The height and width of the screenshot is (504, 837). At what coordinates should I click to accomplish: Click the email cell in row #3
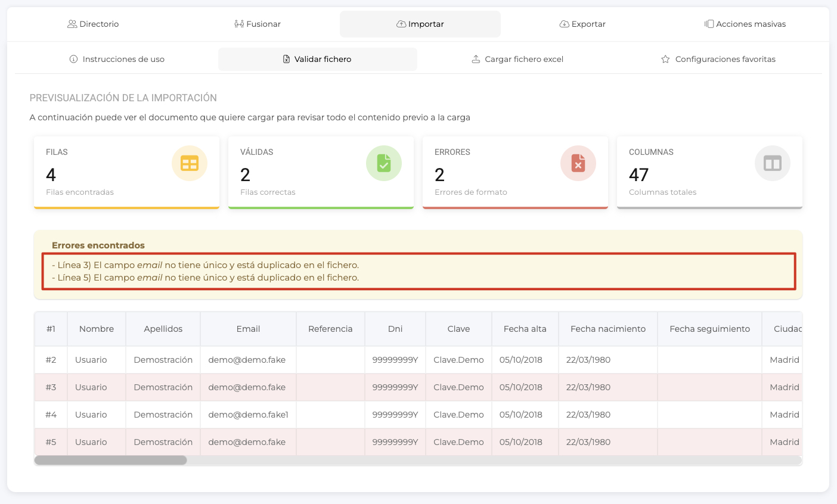click(248, 387)
